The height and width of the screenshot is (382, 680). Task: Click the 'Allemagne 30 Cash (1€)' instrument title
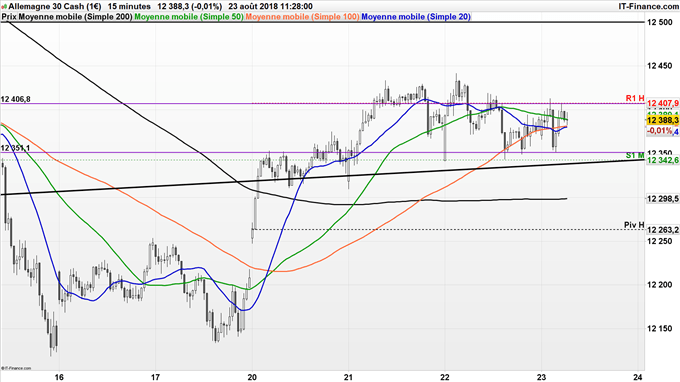[x=55, y=7]
